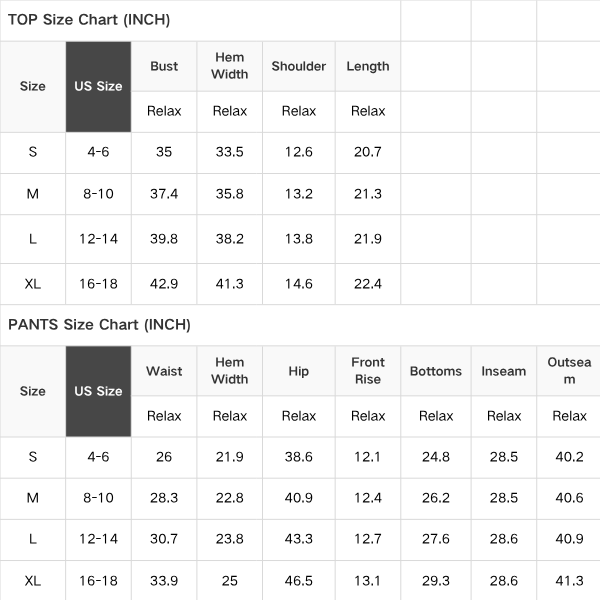Click the 16-18 US size in top chart

click(x=98, y=284)
